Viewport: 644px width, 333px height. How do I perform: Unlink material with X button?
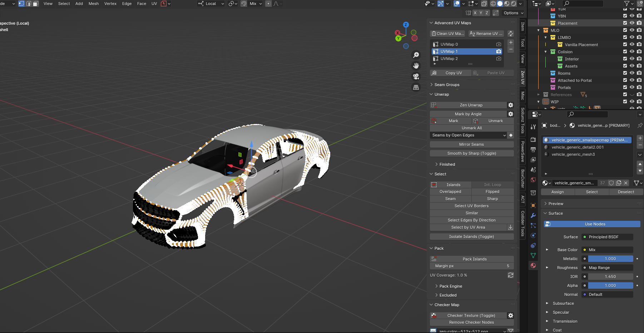(626, 183)
